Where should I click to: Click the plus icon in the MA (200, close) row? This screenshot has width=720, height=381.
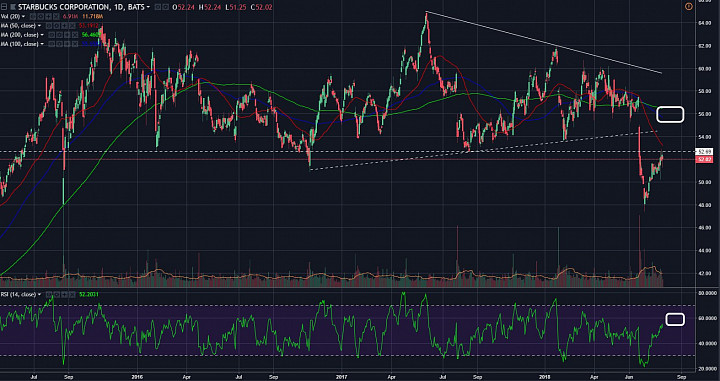click(x=67, y=35)
